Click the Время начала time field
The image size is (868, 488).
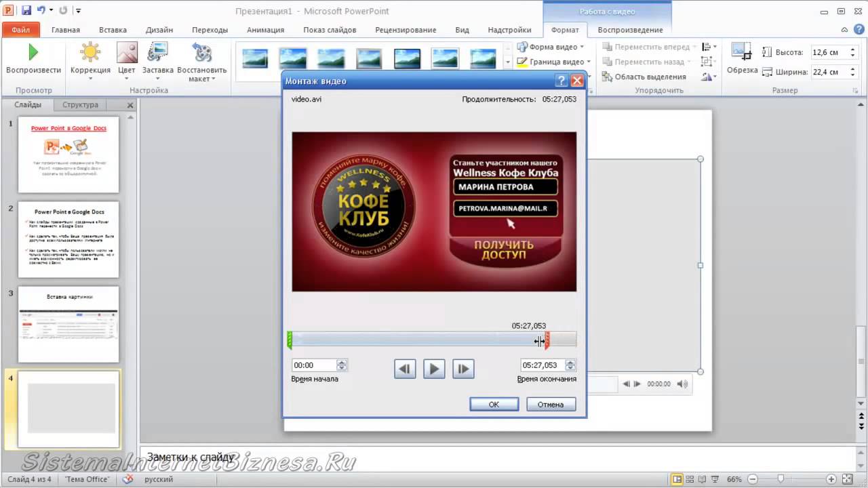pos(314,365)
